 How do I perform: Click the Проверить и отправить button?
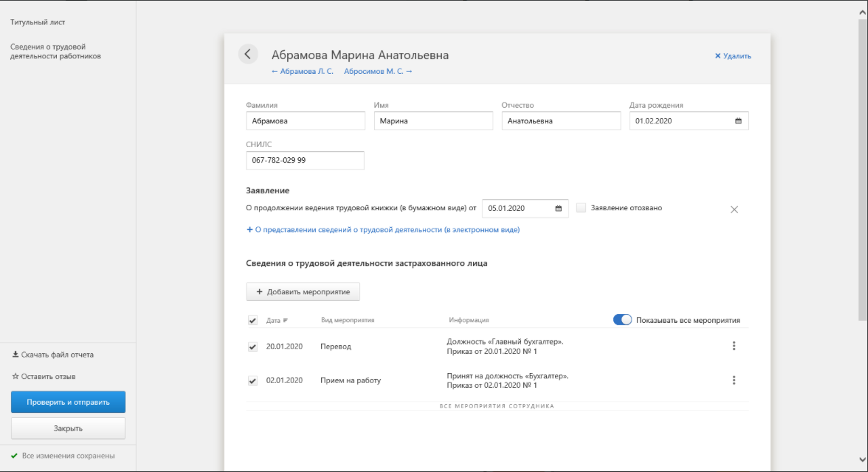coord(68,402)
